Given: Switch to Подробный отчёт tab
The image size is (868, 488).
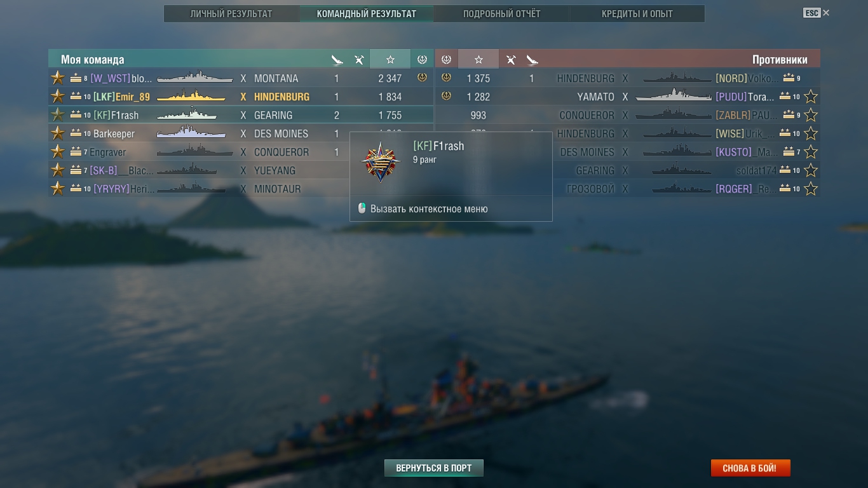Looking at the screenshot, I should tap(502, 13).
